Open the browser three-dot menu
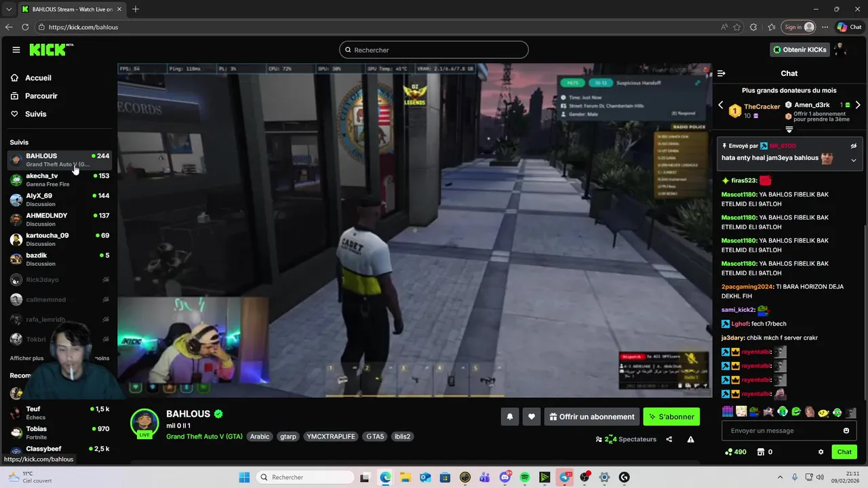 coord(825,27)
